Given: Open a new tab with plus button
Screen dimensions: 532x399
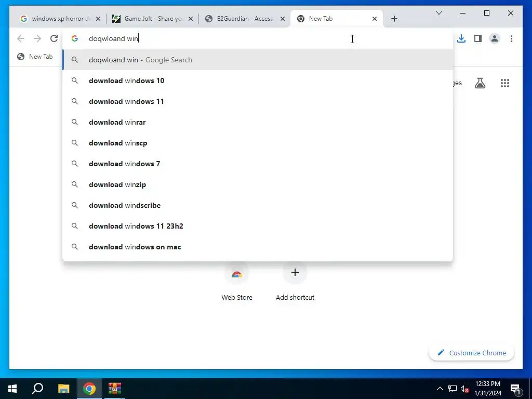Looking at the screenshot, I should click(x=394, y=19).
